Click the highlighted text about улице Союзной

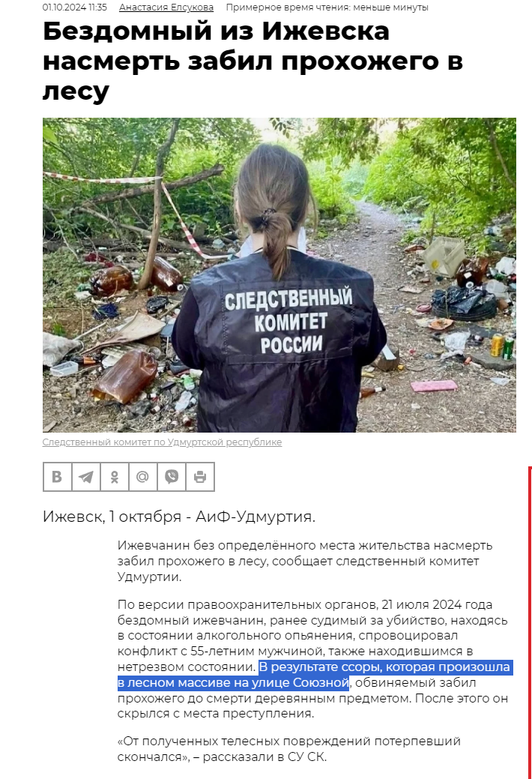pos(314,675)
